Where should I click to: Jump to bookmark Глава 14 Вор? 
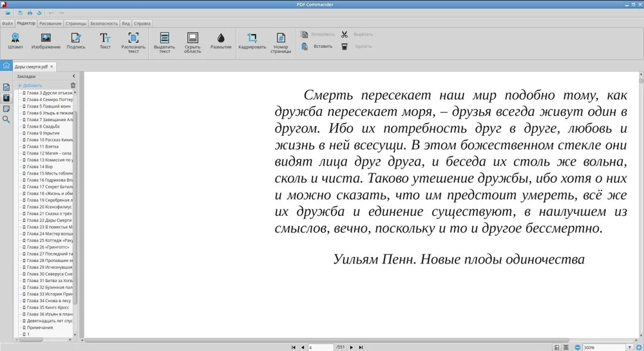[x=40, y=167]
